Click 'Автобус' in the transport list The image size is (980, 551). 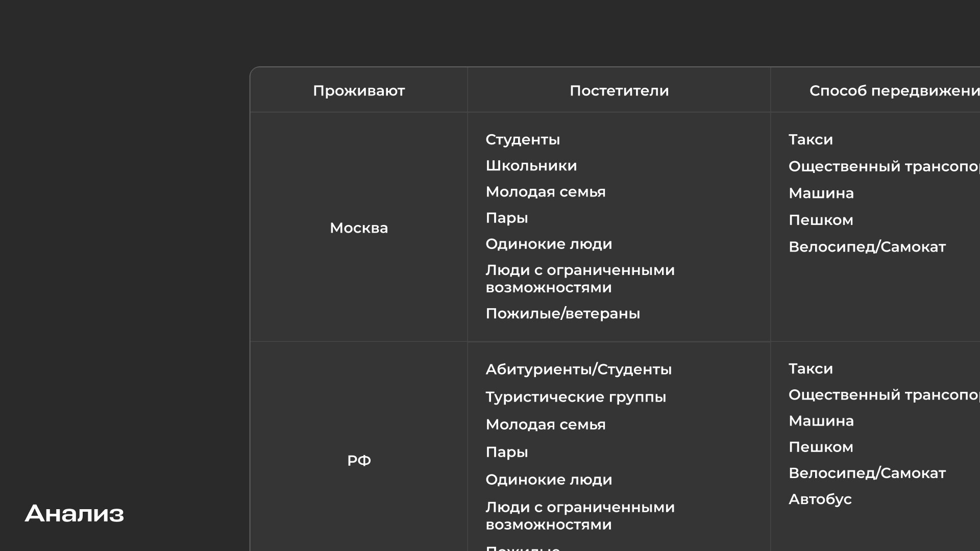(x=820, y=499)
